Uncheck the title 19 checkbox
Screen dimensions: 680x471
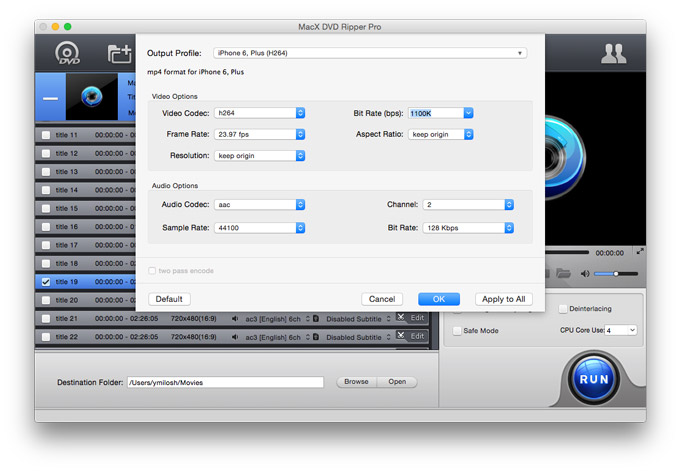pyautogui.click(x=46, y=282)
